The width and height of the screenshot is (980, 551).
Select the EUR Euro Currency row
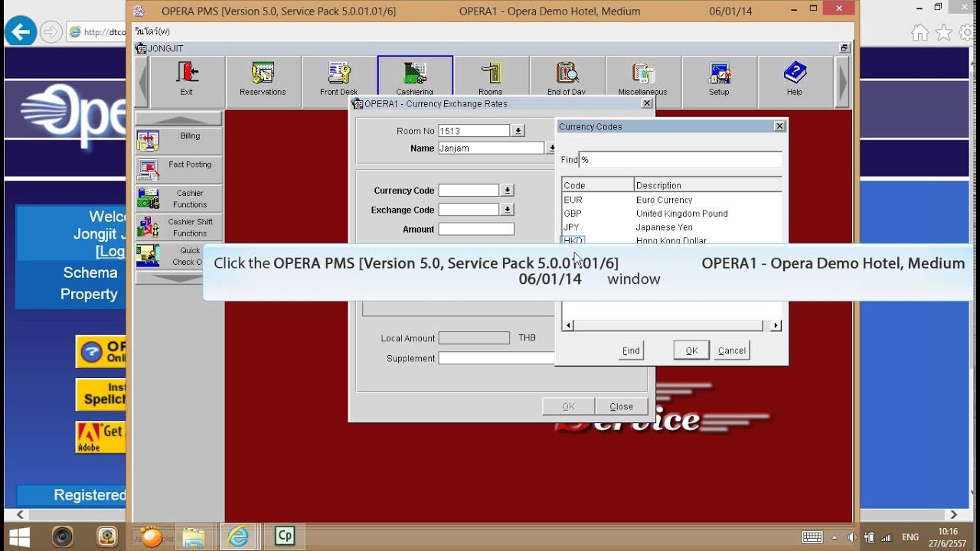pos(671,200)
